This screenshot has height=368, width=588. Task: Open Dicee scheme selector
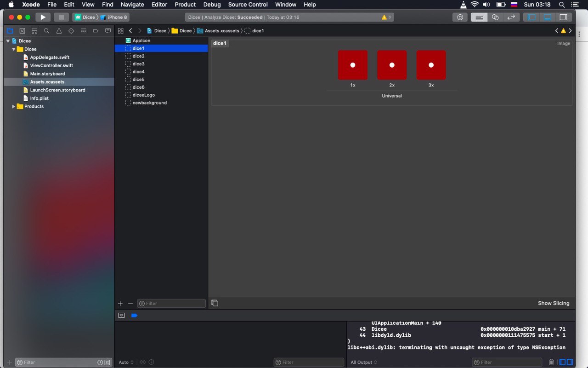pyautogui.click(x=85, y=17)
